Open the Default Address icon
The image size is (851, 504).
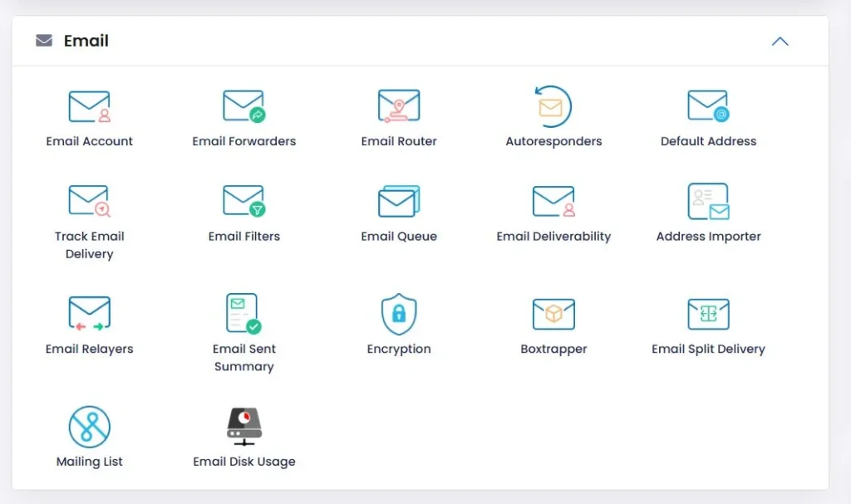(708, 107)
